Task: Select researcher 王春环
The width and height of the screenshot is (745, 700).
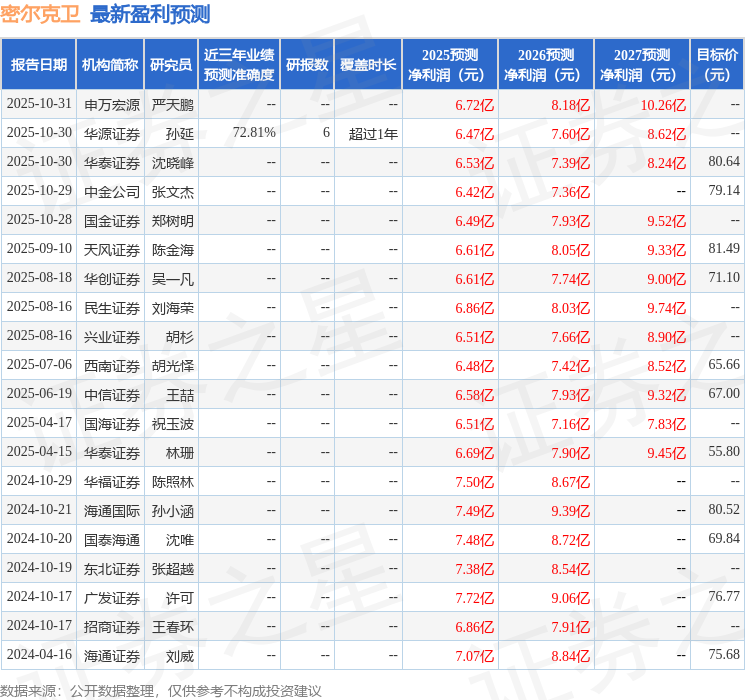Action: 172,626
